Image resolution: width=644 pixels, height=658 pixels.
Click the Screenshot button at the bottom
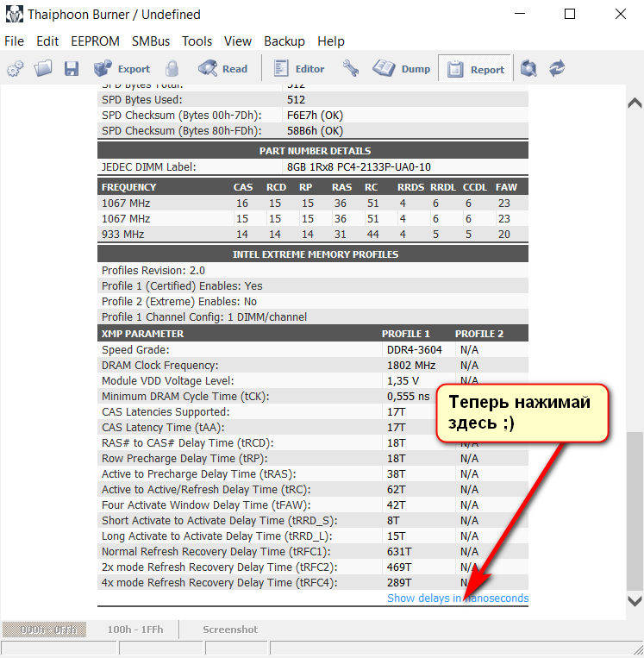(230, 630)
